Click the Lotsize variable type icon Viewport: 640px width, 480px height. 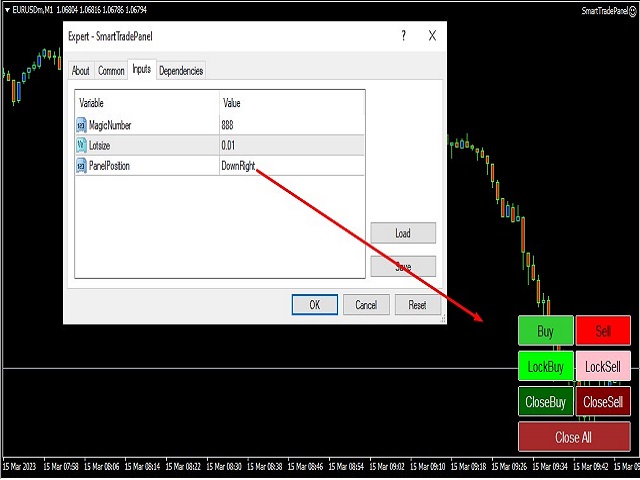pos(82,145)
